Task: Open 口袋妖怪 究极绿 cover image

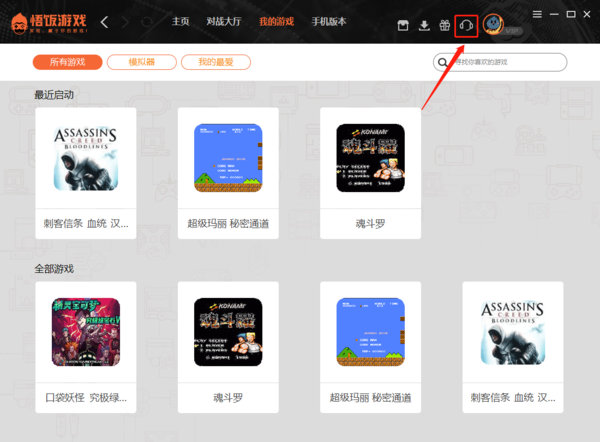Action: click(86, 332)
